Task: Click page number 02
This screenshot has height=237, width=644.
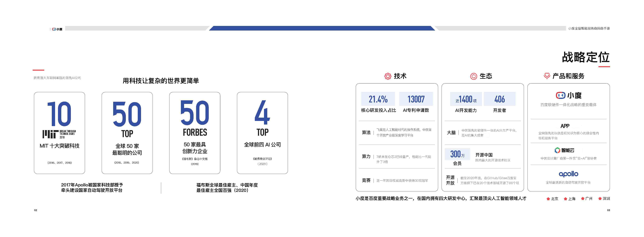Action: [35, 210]
